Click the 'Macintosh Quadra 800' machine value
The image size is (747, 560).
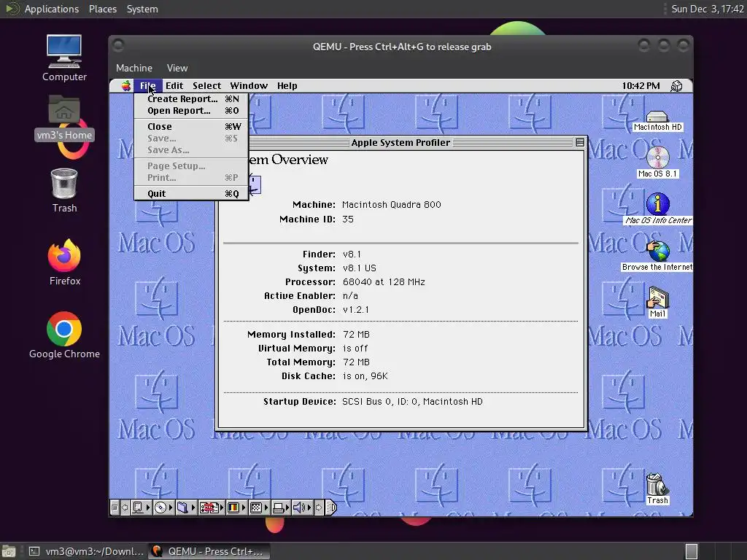point(392,205)
